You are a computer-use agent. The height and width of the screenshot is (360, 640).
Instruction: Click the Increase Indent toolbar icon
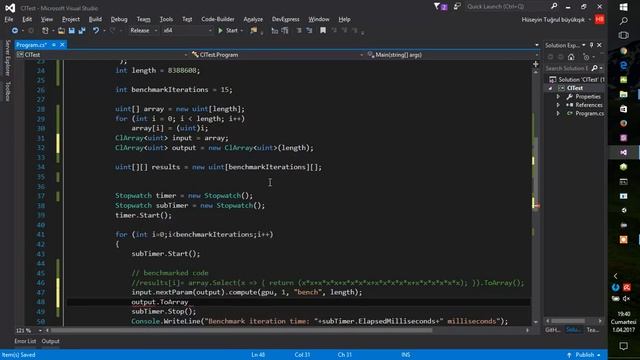coord(309,31)
